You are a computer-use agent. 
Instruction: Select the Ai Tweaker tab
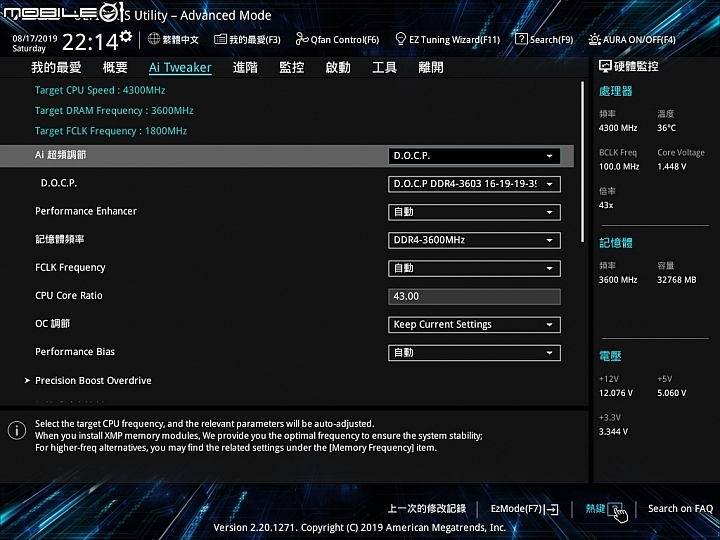pos(180,68)
